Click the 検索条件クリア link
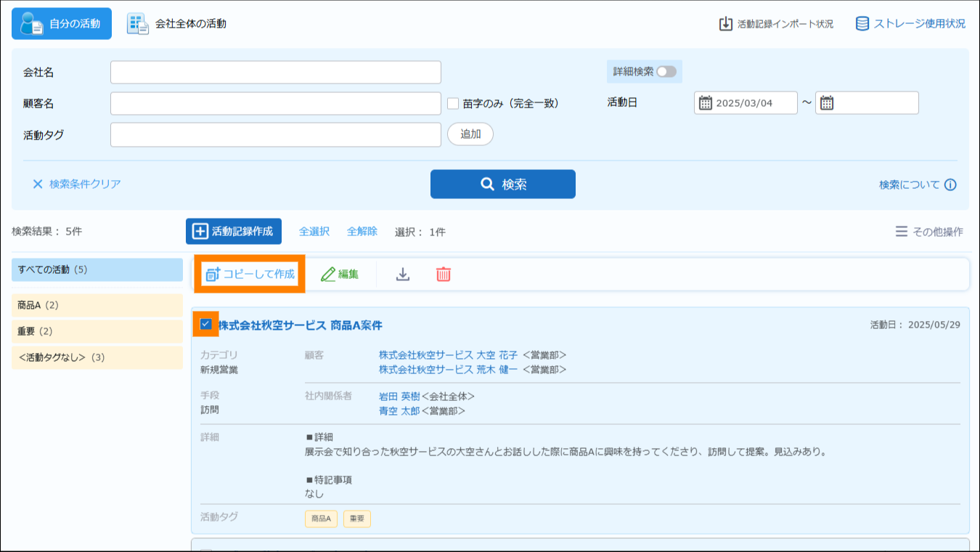 (76, 184)
